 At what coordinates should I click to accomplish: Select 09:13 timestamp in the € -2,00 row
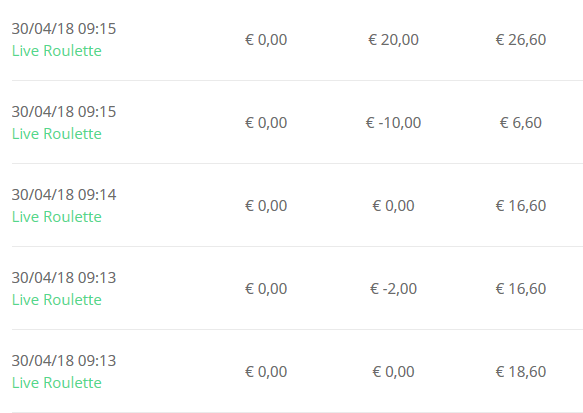tap(64, 278)
